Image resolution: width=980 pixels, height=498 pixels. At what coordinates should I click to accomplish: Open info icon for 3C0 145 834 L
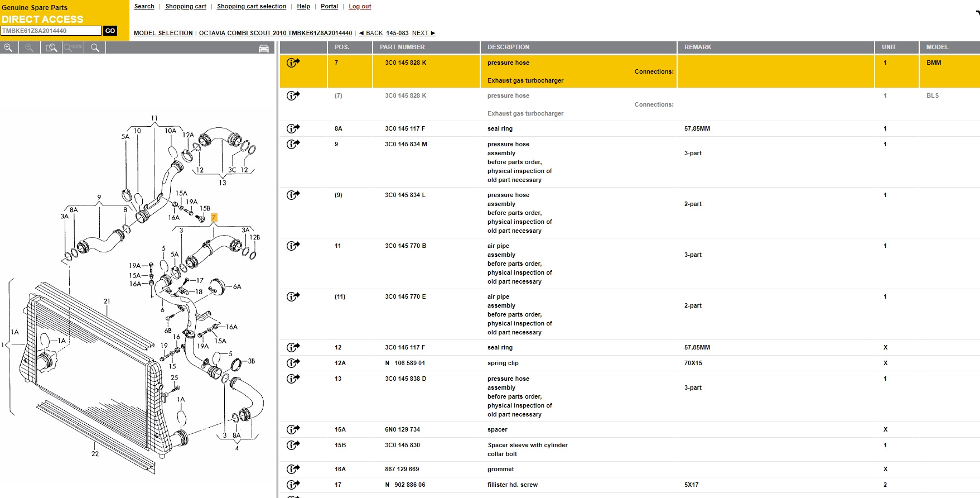point(293,195)
